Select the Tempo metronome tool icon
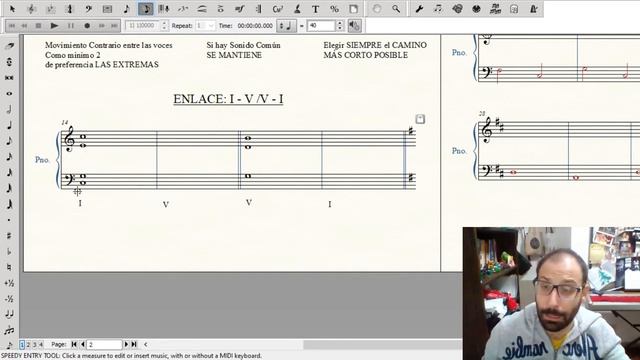640x360 pixels. coord(533,9)
